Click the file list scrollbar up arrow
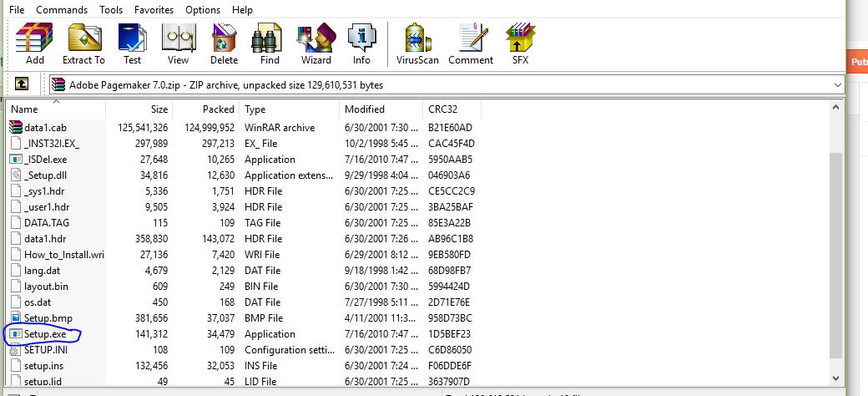 tap(836, 108)
